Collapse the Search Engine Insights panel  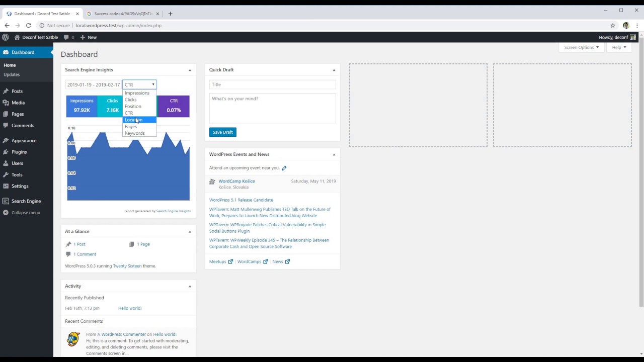click(190, 70)
